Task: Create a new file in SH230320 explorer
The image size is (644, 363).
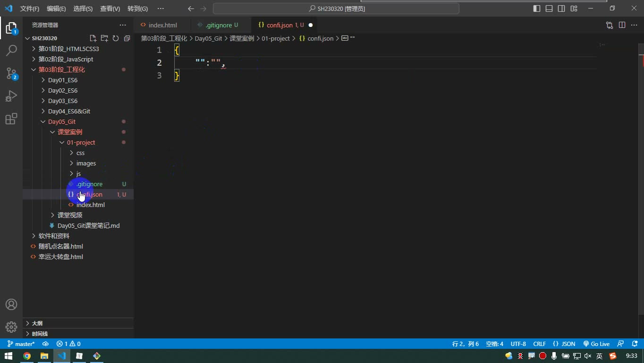Action: pyautogui.click(x=93, y=38)
